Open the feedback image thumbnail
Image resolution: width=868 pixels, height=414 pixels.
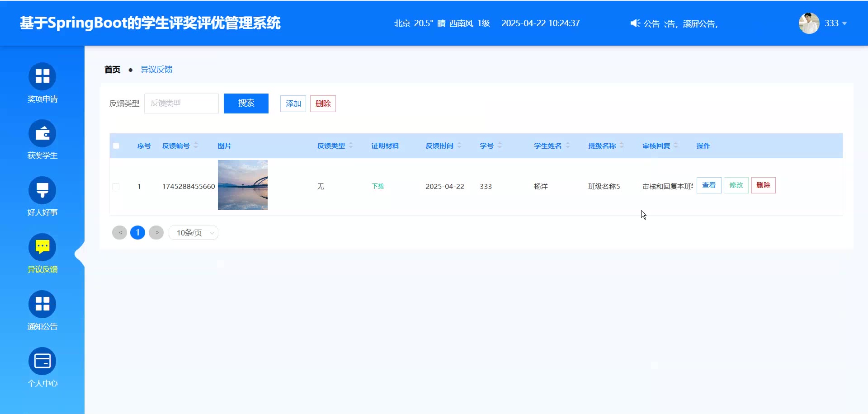coord(243,185)
